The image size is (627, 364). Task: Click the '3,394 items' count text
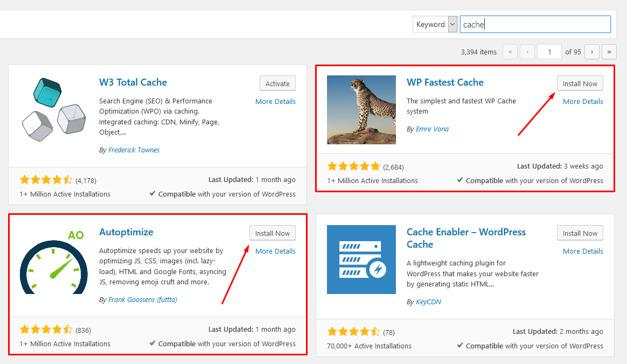tap(479, 52)
